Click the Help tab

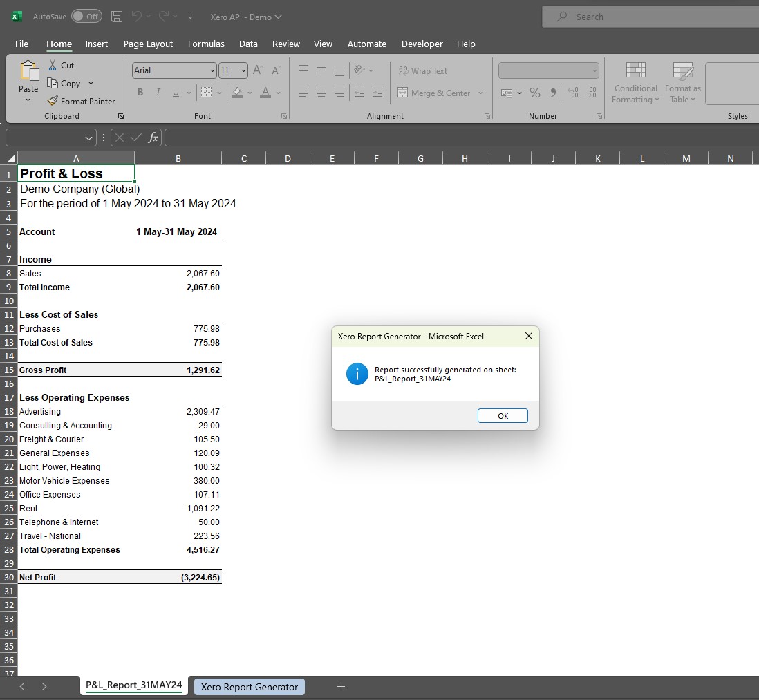coord(466,44)
